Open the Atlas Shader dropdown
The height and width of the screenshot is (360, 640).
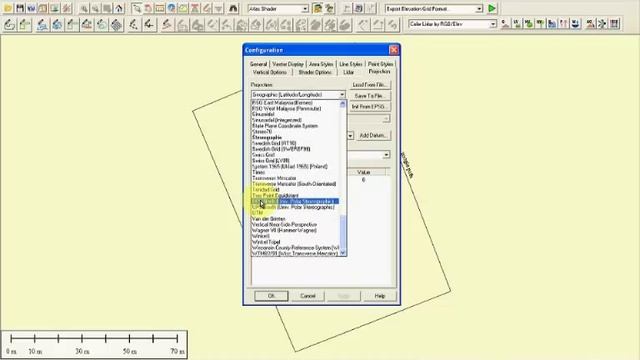tap(305, 9)
